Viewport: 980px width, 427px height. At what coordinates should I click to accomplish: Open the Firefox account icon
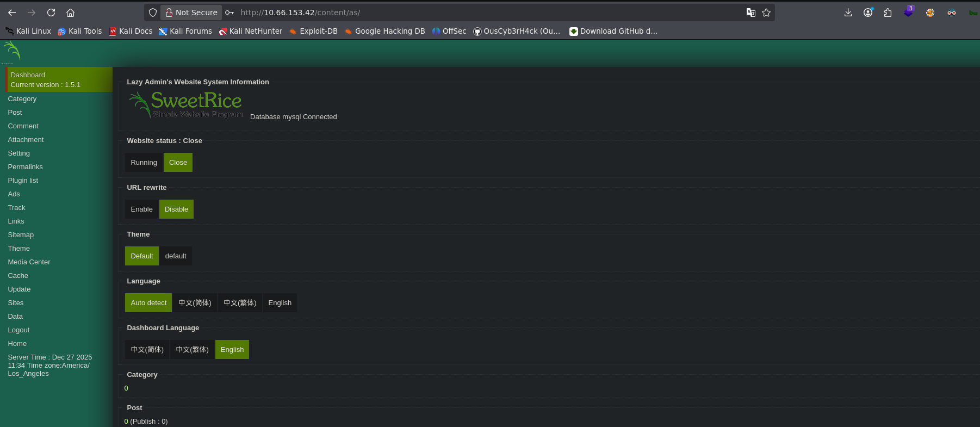point(868,13)
